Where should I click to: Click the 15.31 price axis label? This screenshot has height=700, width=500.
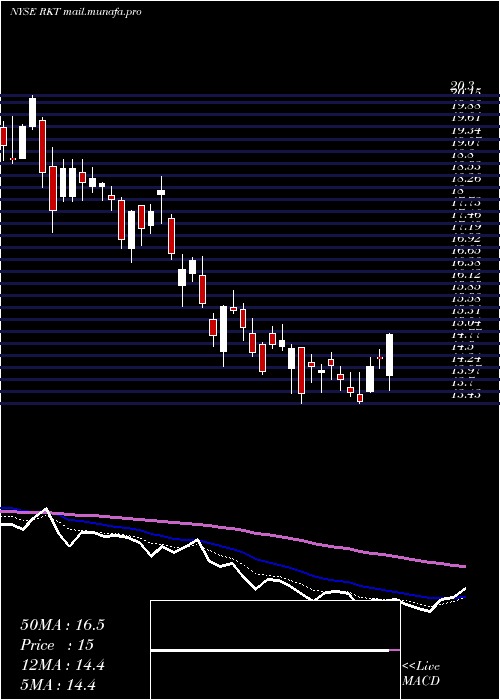[465, 311]
